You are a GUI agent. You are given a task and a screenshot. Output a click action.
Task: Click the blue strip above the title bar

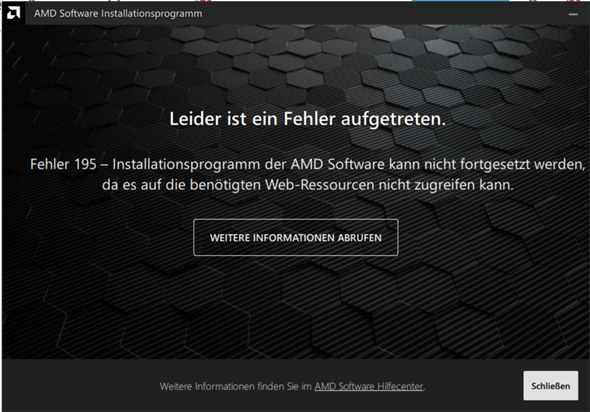coord(460,1)
